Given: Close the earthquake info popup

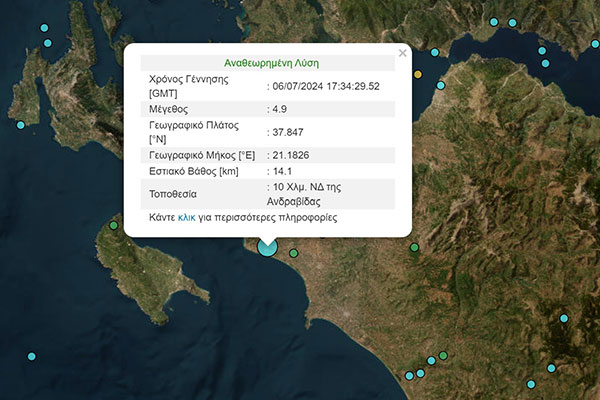Looking at the screenshot, I should (403, 52).
